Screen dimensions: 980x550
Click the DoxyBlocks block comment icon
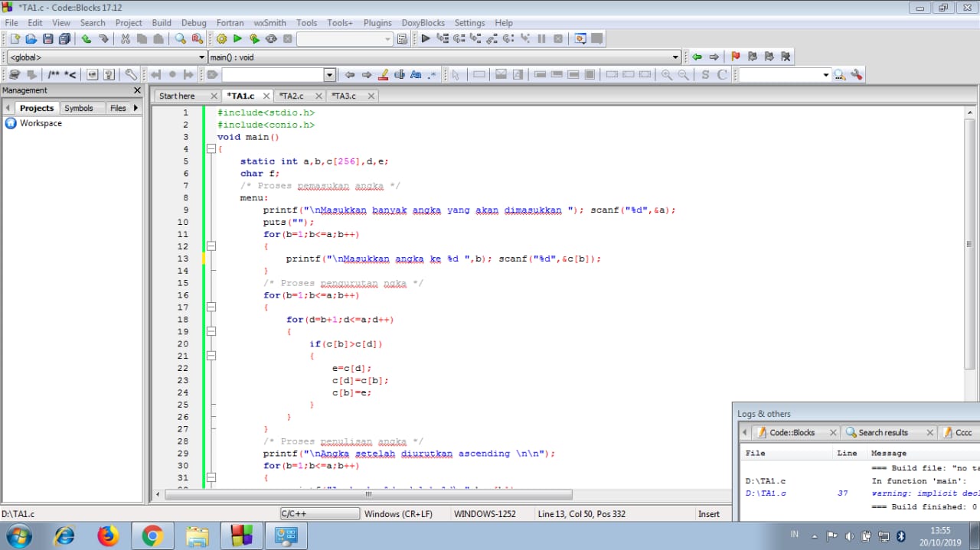(54, 75)
